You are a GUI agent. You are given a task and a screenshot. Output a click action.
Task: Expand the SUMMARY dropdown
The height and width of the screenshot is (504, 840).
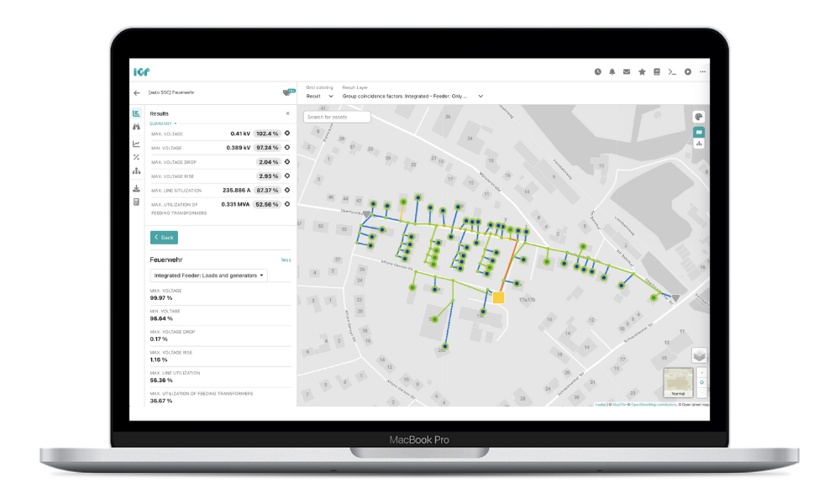tap(163, 123)
